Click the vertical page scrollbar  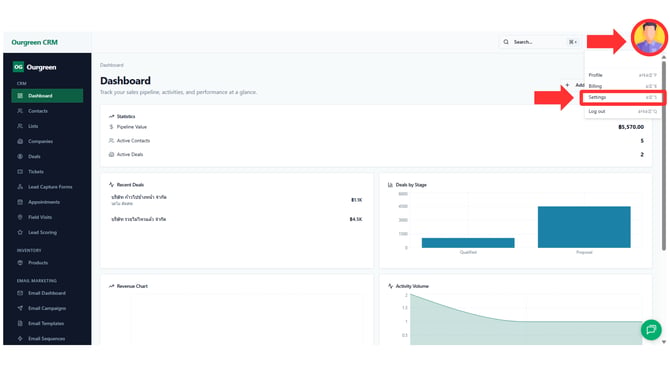pos(664,156)
